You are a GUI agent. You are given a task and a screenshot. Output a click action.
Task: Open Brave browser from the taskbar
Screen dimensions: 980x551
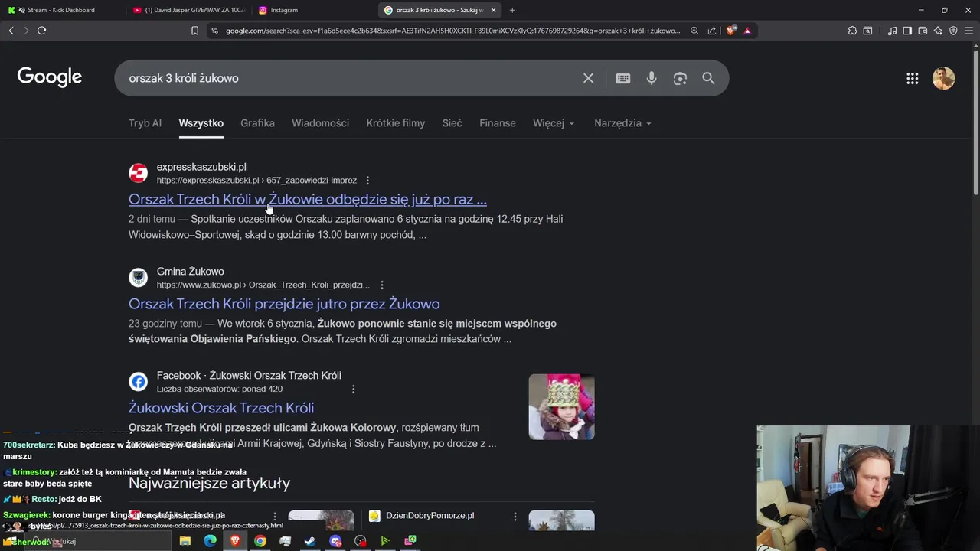235,541
